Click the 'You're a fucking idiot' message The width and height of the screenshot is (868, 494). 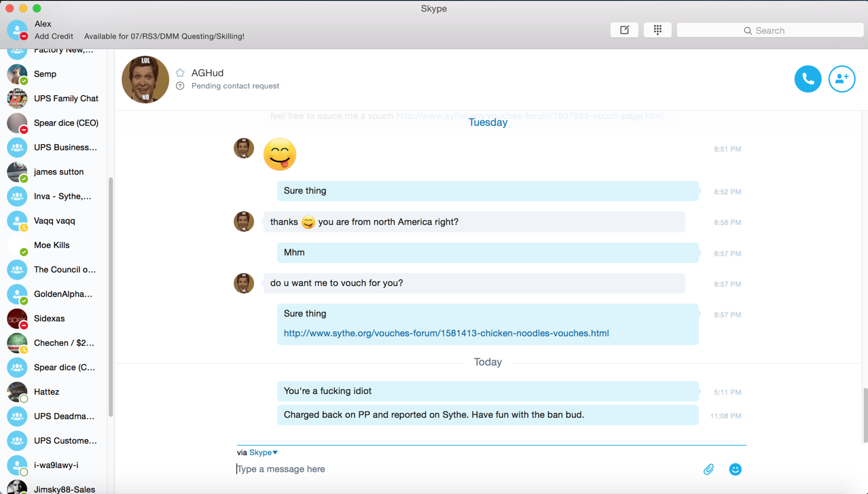tap(488, 391)
